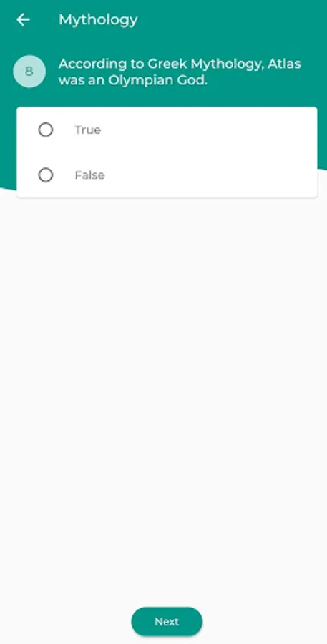Return to previous screen via left arrow
The image size is (327, 644).
tap(23, 20)
